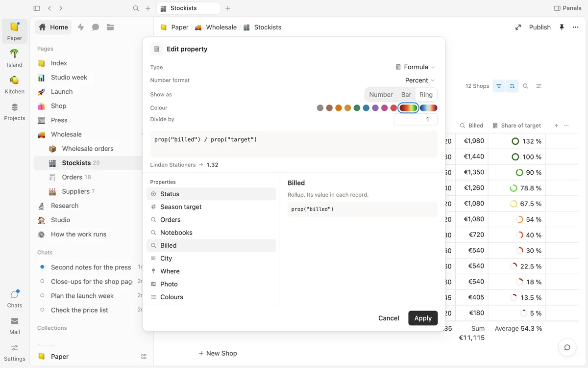Open the lightning bolt activity tab

pos(81,27)
